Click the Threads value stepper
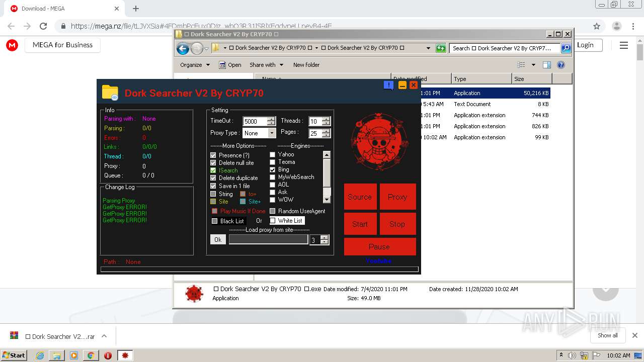 326,121
